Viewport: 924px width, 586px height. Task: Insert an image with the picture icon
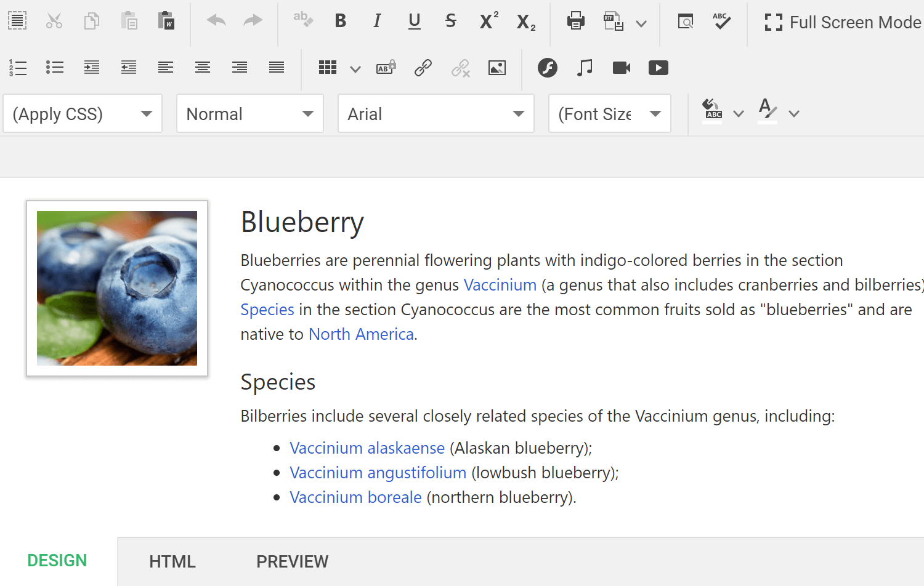[x=496, y=68]
